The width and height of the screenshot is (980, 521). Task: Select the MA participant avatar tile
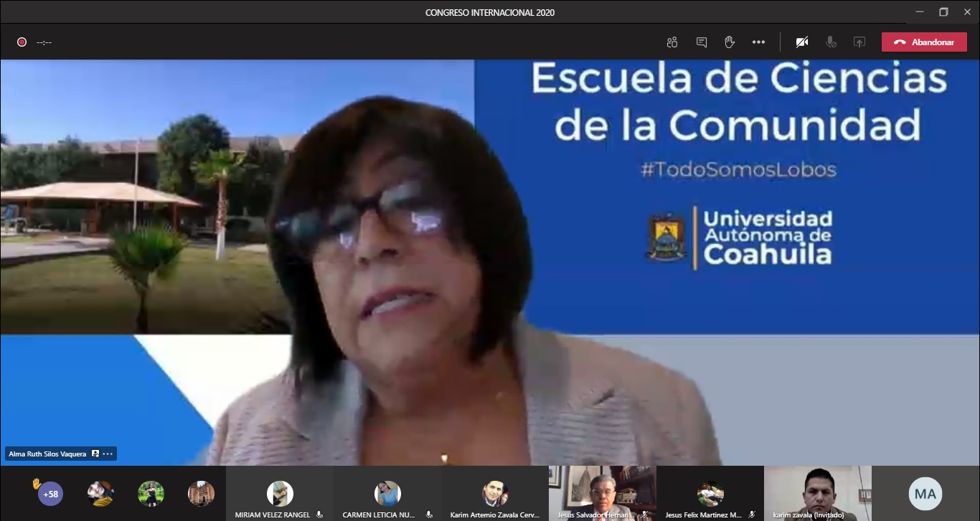tap(925, 494)
